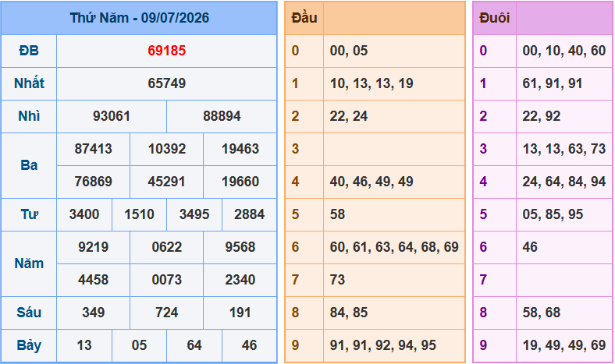Click Đầu row 6 values "60, 61, 63, 64, 68, 69"
615x364 pixels.
[394, 247]
